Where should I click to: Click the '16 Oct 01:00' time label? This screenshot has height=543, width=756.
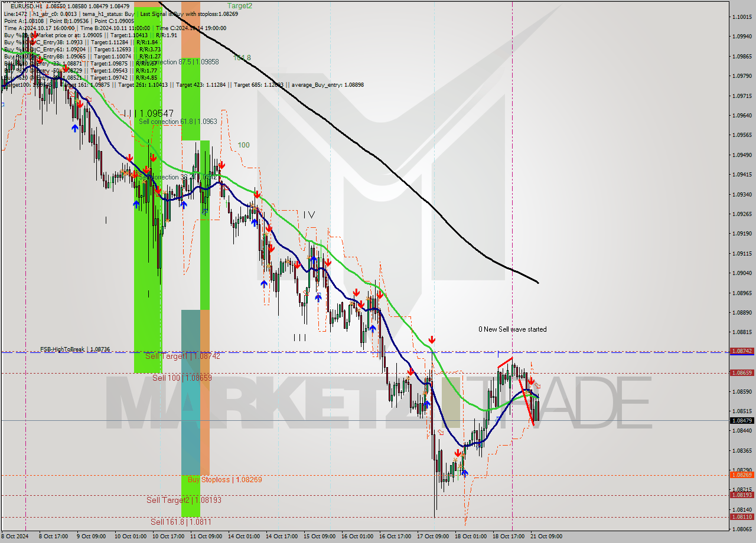click(357, 537)
